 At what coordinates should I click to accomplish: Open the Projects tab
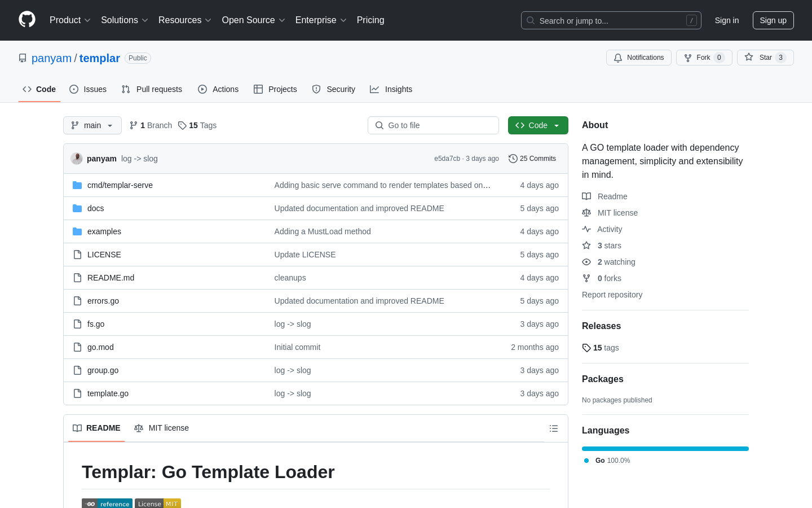pyautogui.click(x=275, y=89)
